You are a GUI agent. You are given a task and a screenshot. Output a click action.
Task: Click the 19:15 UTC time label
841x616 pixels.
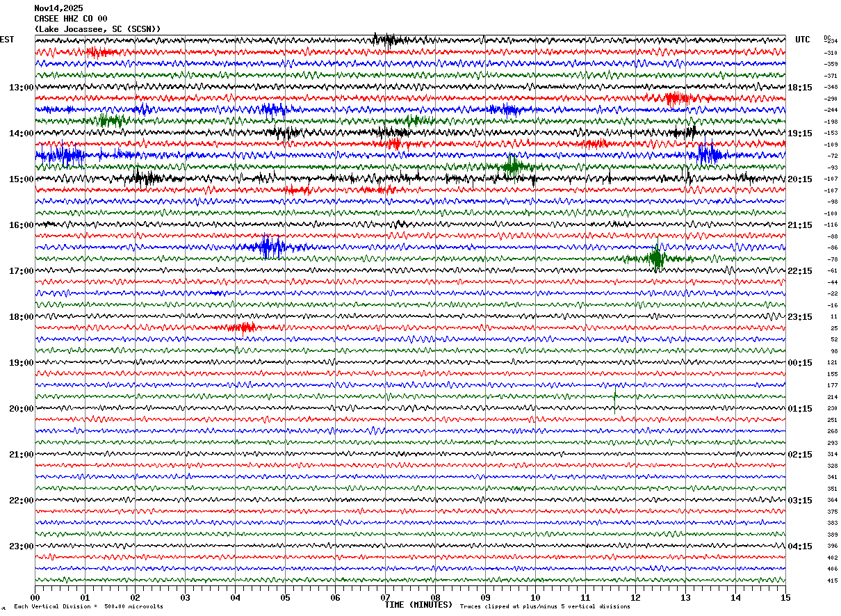click(x=800, y=133)
